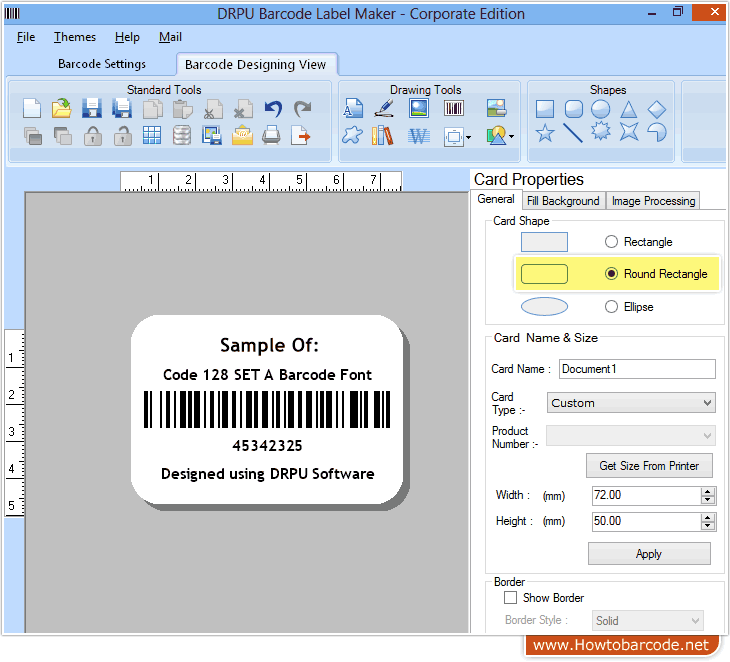Select the custom blob shape tool
The width and height of the screenshot is (730, 662).
(x=352, y=136)
